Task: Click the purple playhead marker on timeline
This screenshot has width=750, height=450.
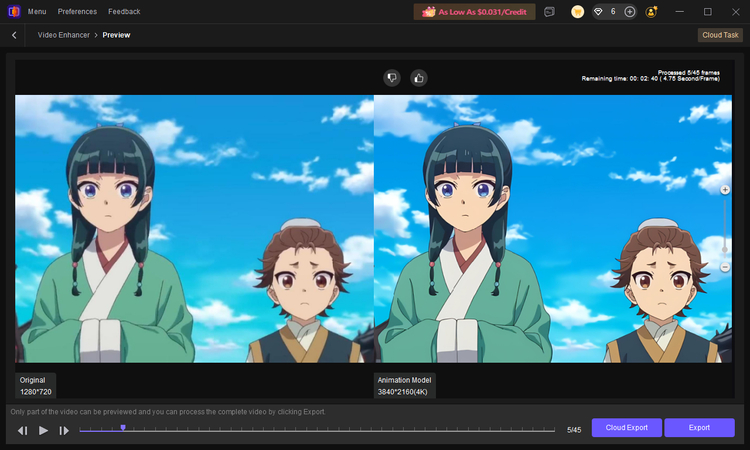Action: coord(123,428)
